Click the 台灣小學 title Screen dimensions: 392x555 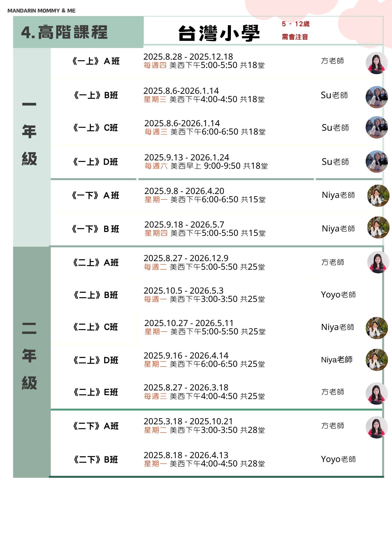pos(219,33)
